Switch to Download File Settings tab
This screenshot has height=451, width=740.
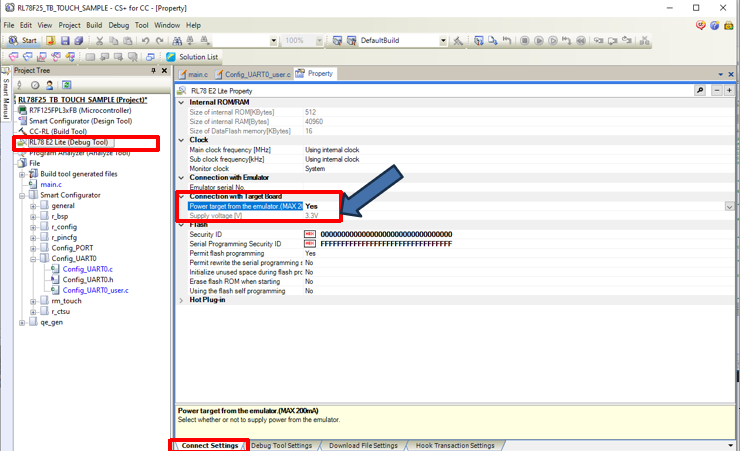363,445
